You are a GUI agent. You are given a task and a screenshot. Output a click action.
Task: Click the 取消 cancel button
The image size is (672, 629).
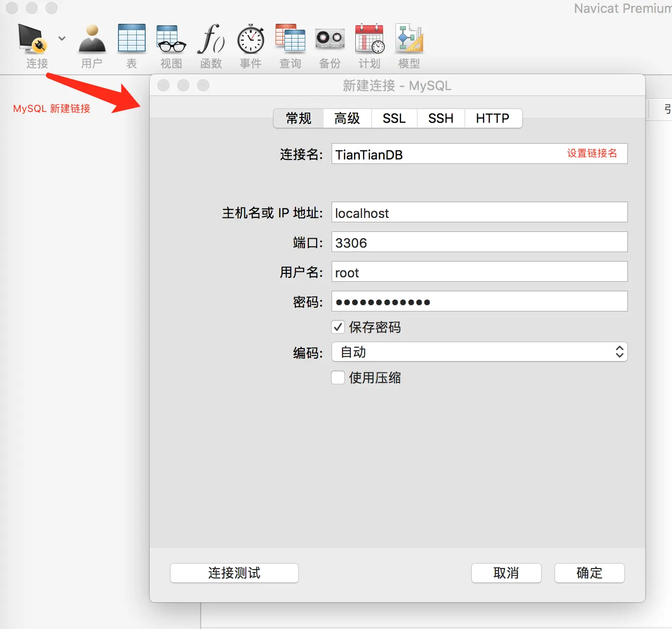(x=506, y=573)
